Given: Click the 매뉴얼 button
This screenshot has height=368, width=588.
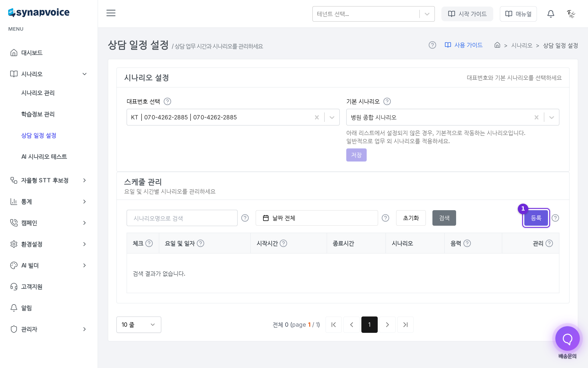Looking at the screenshot, I should click(x=518, y=14).
